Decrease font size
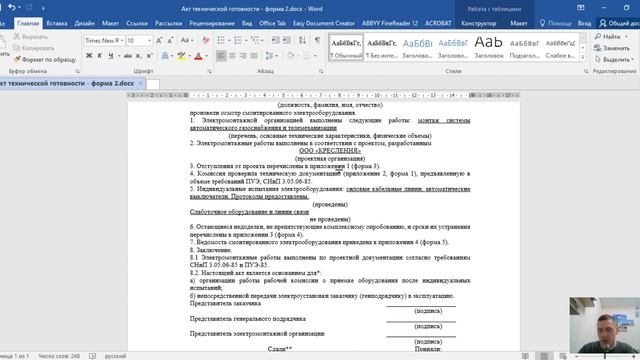This screenshot has height=360, width=640. [x=170, y=40]
